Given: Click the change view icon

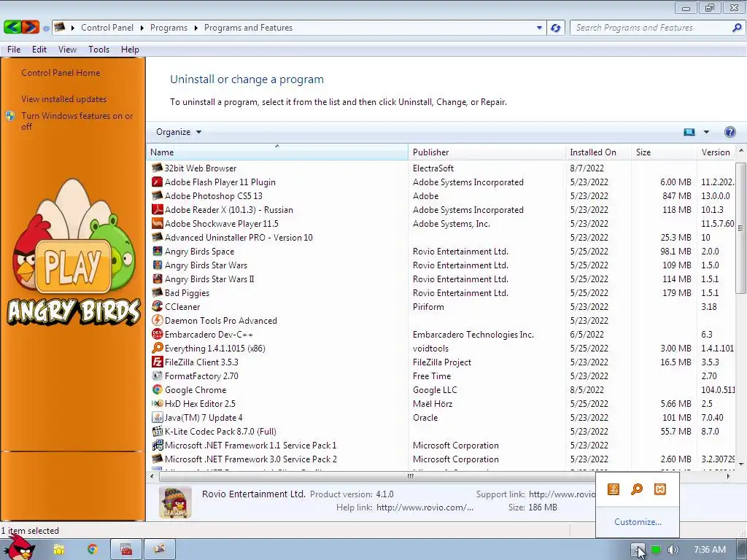Looking at the screenshot, I should click(689, 132).
